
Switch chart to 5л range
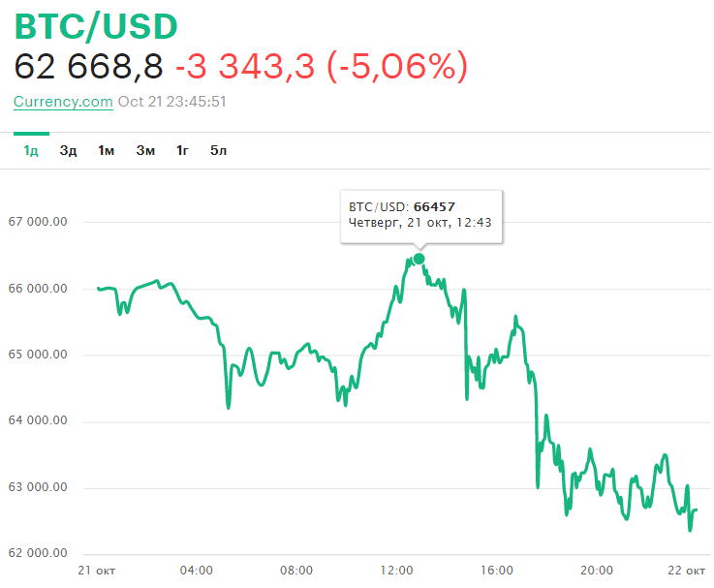tap(218, 150)
